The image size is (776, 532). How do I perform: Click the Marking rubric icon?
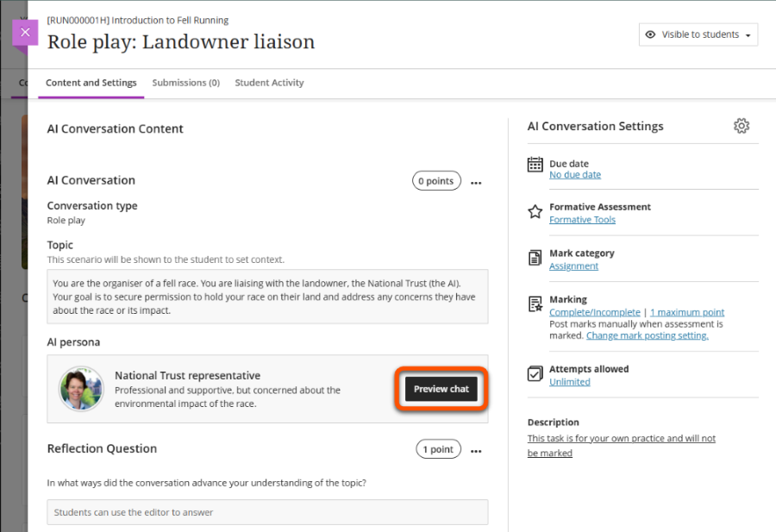tap(535, 304)
